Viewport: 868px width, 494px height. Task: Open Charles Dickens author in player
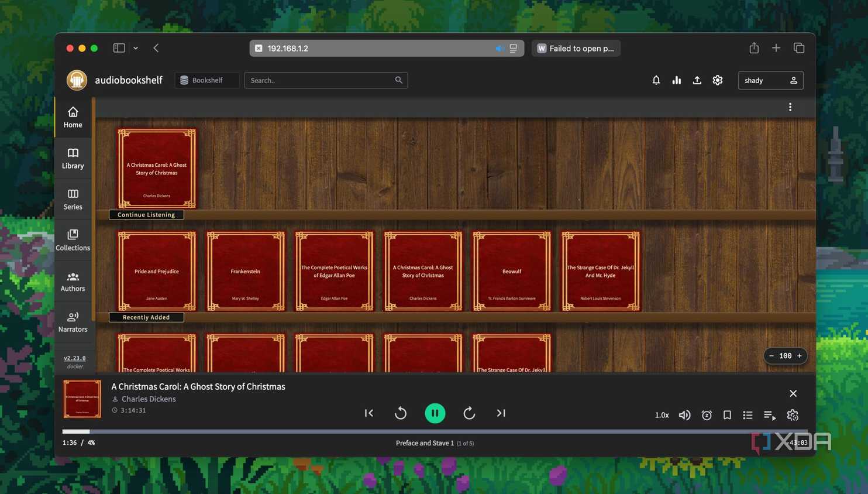(x=149, y=399)
